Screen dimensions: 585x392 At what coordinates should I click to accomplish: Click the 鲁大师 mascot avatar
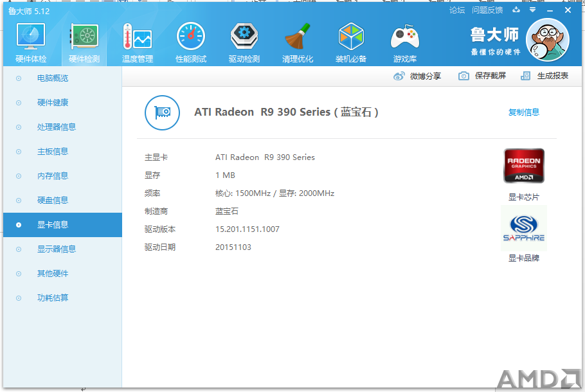[x=547, y=40]
